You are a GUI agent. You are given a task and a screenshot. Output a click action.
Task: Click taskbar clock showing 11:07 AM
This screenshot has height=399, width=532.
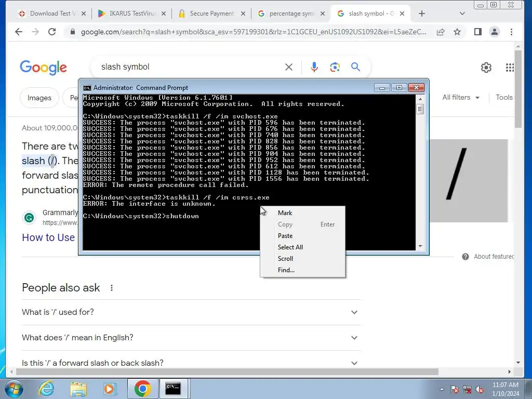505,389
